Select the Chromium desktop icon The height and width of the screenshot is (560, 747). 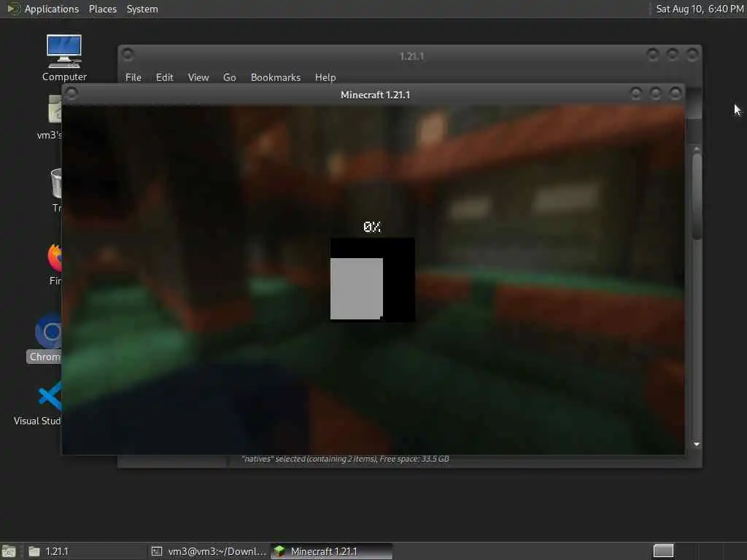44,338
